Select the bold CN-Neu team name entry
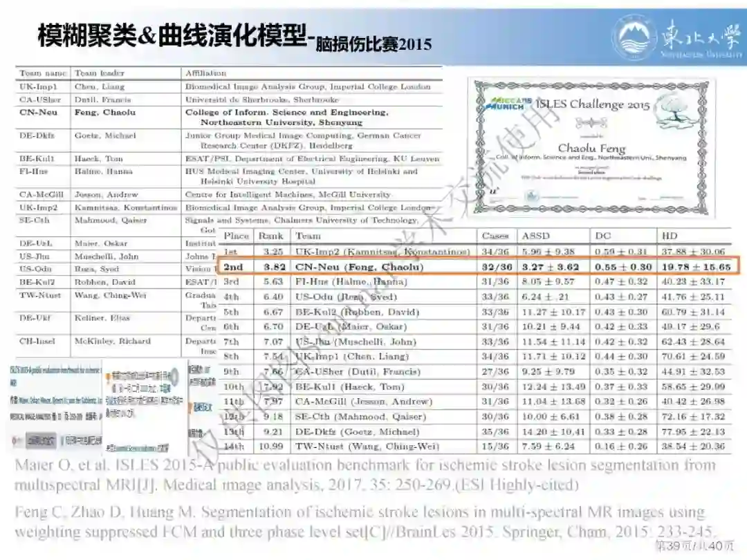Viewport: 747px width, 560px height. tap(38, 113)
